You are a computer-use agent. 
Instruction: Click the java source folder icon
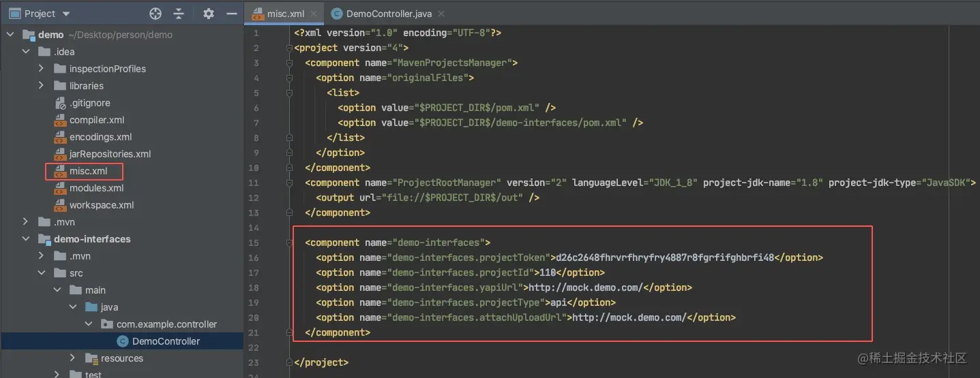pos(91,307)
